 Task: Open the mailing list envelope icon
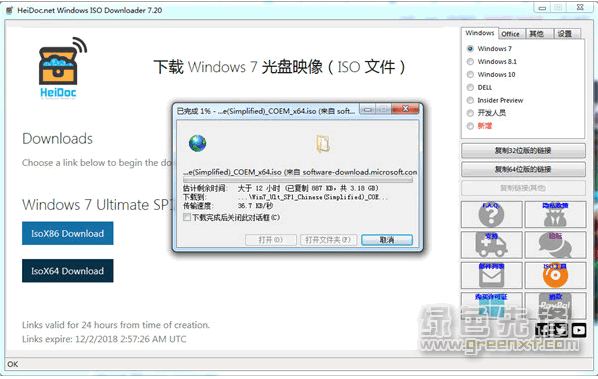pyautogui.click(x=491, y=275)
